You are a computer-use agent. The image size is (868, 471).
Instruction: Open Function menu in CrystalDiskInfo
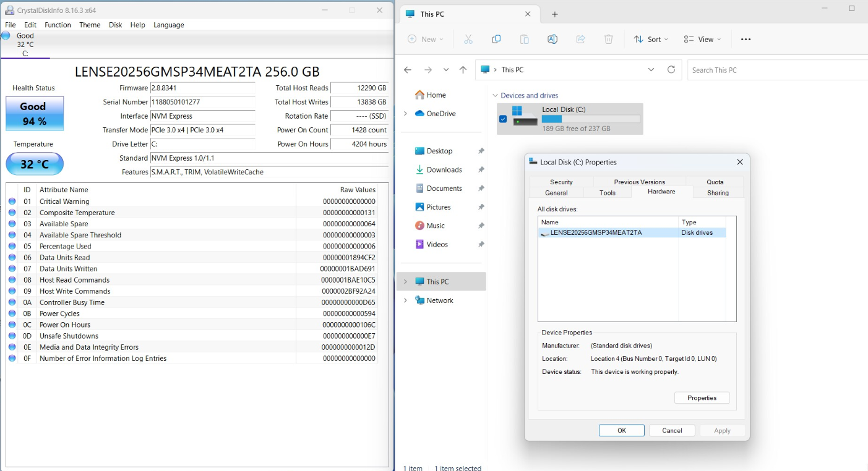58,25
